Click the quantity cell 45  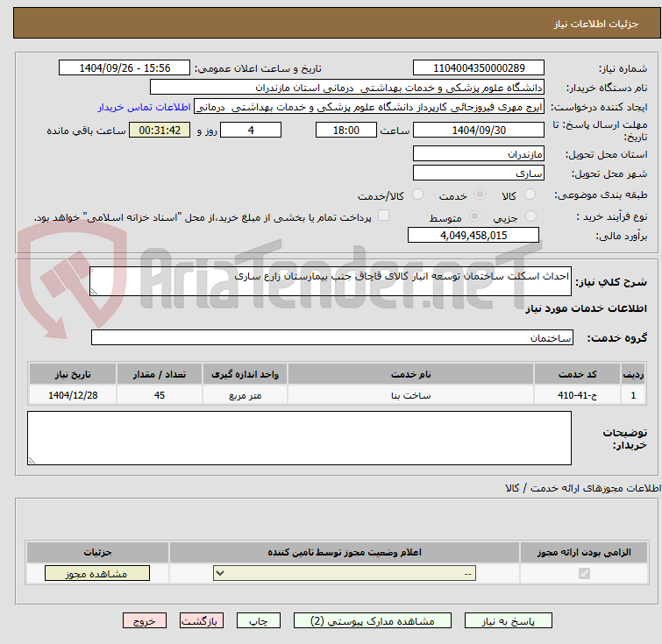click(x=160, y=395)
